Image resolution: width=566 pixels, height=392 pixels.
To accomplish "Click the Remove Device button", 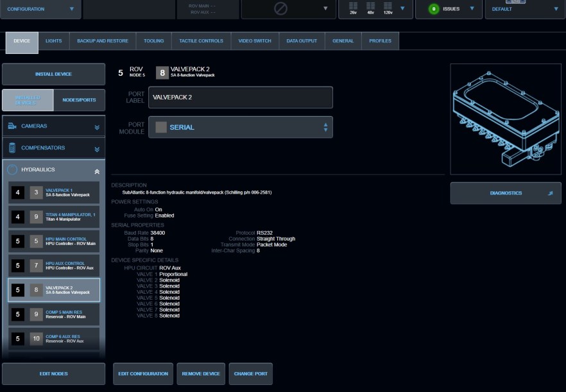I will point(201,374).
